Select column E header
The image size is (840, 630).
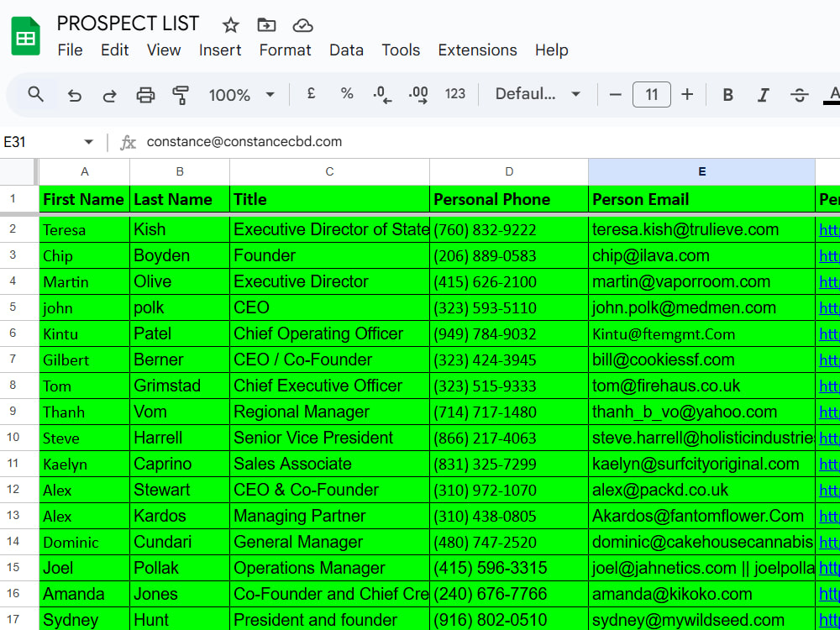click(701, 171)
